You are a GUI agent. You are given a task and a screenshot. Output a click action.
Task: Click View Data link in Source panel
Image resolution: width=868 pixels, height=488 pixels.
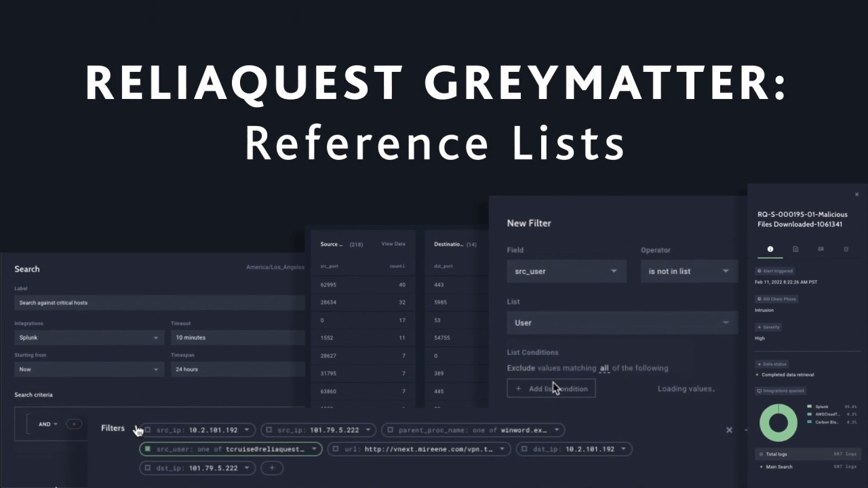point(393,244)
